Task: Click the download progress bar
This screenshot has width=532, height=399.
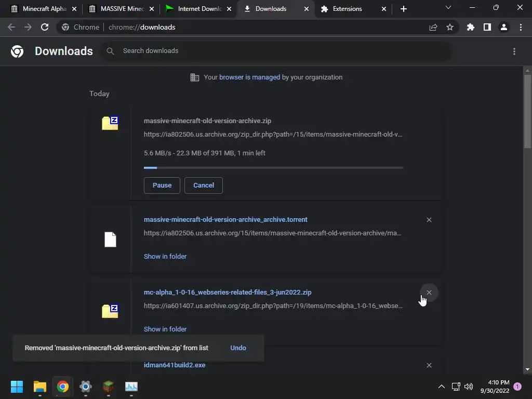Action: click(273, 168)
